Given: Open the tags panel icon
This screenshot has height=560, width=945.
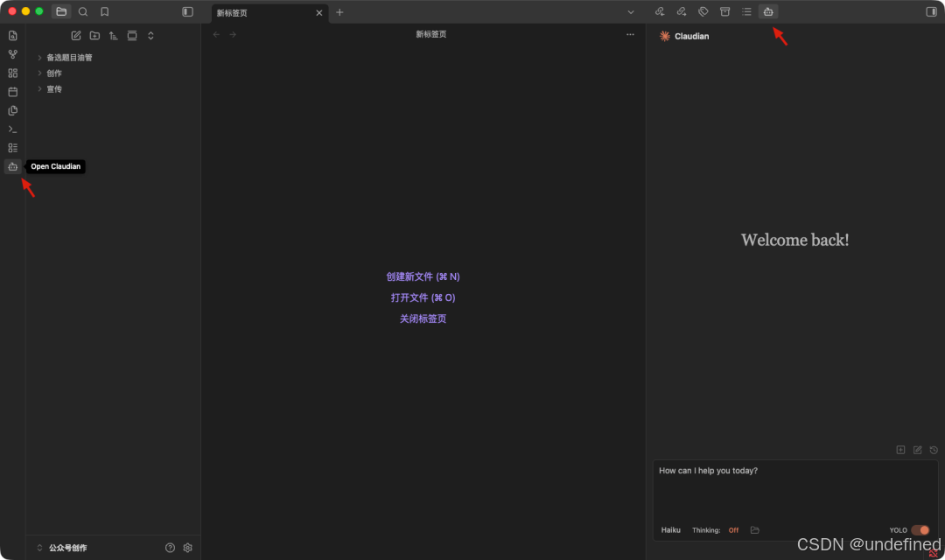Looking at the screenshot, I should [703, 11].
